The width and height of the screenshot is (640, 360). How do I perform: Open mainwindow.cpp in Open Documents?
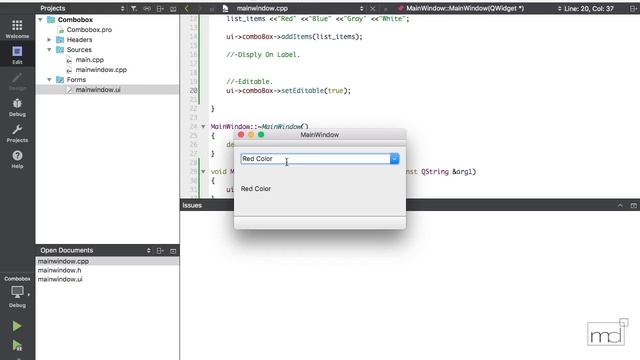(x=63, y=261)
